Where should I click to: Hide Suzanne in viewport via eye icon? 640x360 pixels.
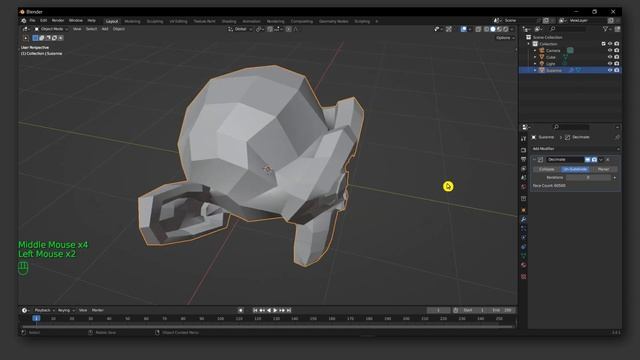(x=610, y=70)
